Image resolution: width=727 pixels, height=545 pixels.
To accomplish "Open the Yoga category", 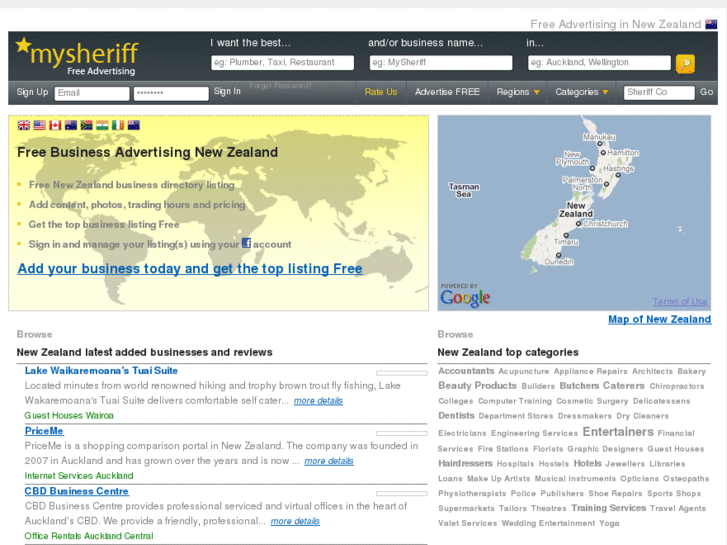I will point(609,523).
